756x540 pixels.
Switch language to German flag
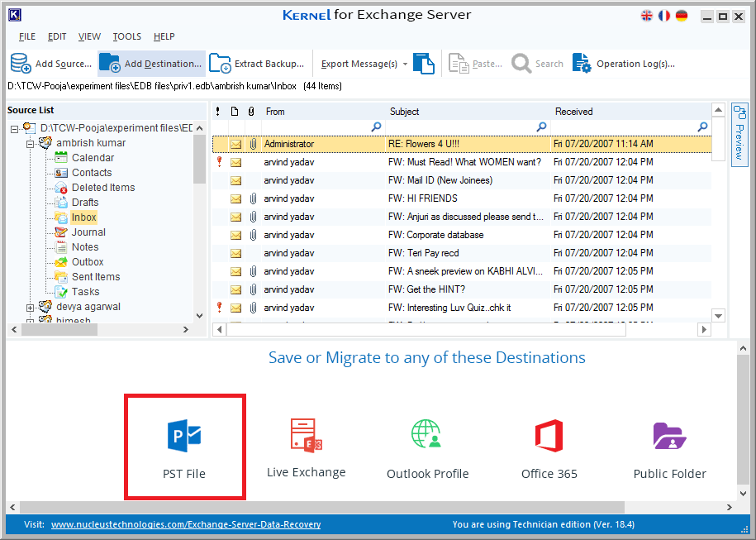coord(682,16)
